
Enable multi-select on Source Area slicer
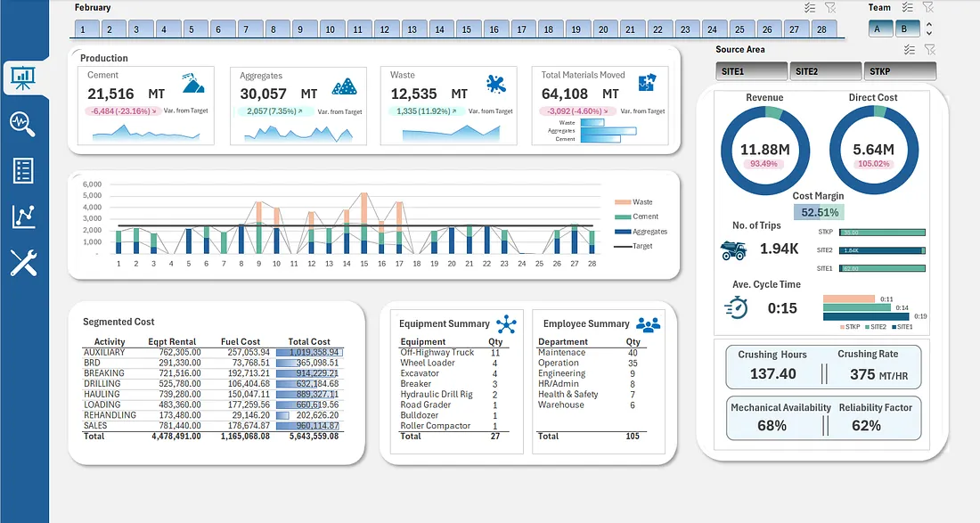pos(910,49)
